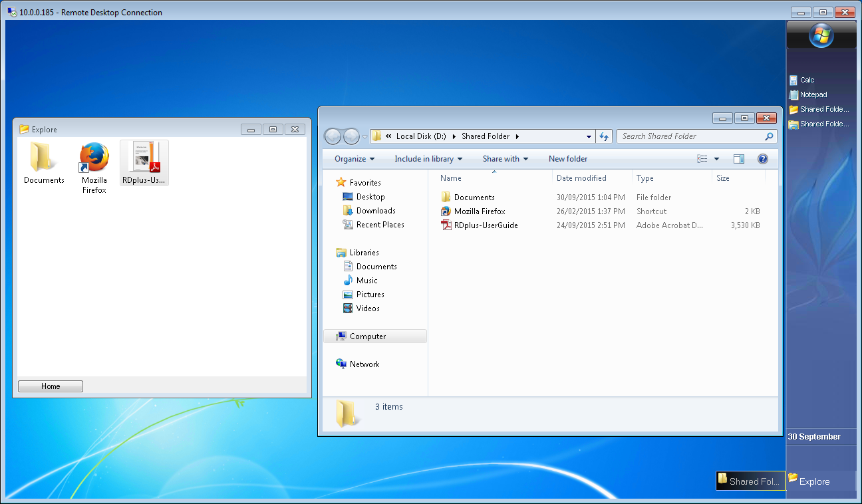Launch Notepad from the side panel
This screenshot has width=862, height=504.
tap(813, 94)
